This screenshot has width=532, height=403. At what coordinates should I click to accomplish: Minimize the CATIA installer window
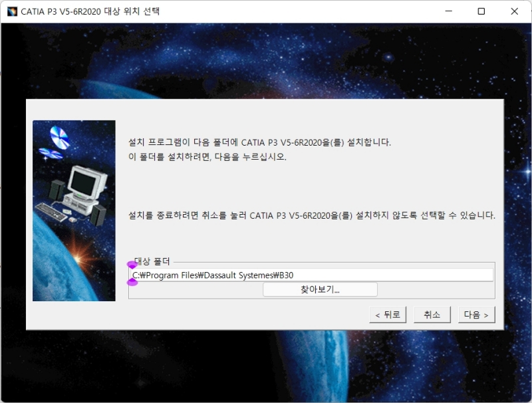tap(448, 11)
